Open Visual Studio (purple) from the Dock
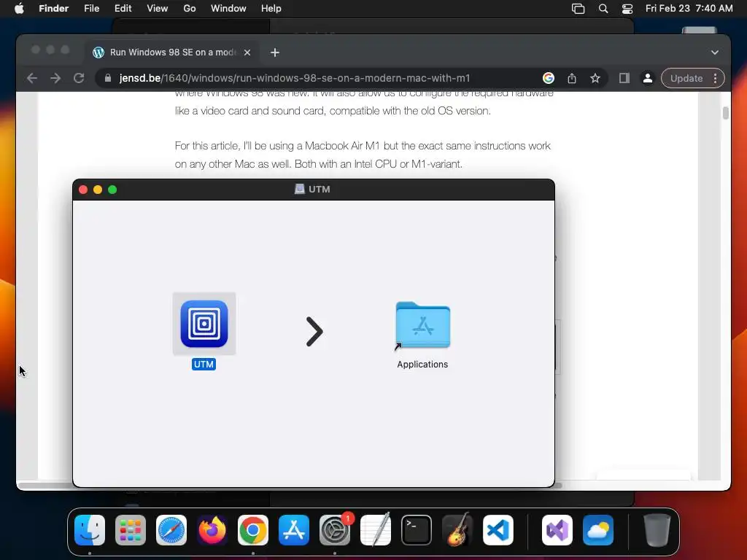This screenshot has height=560, width=747. pyautogui.click(x=557, y=530)
